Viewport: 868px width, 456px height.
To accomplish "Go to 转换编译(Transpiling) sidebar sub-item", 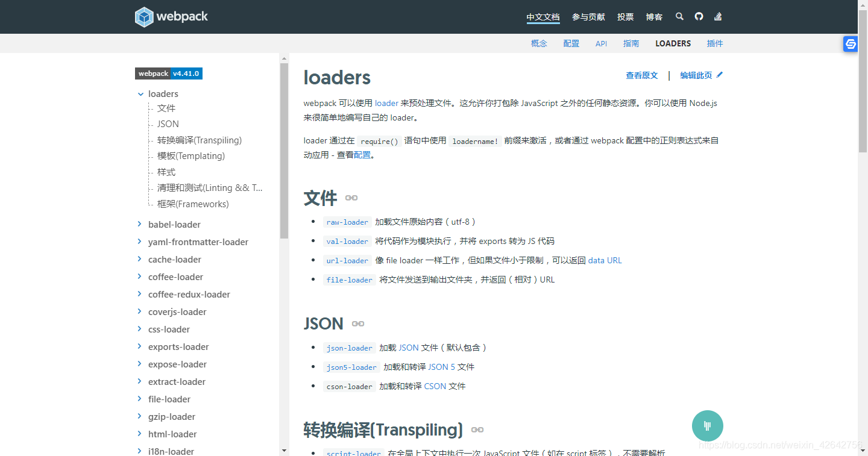I will click(x=200, y=140).
